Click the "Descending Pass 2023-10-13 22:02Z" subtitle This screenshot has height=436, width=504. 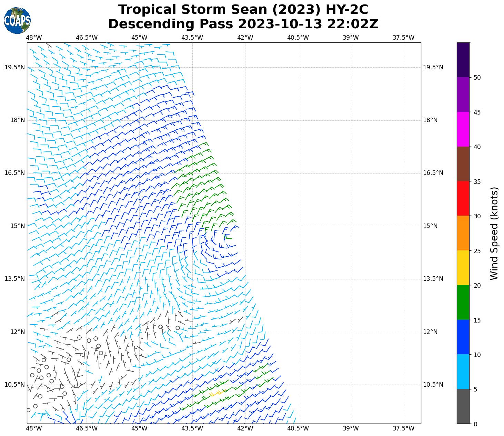[x=243, y=24]
